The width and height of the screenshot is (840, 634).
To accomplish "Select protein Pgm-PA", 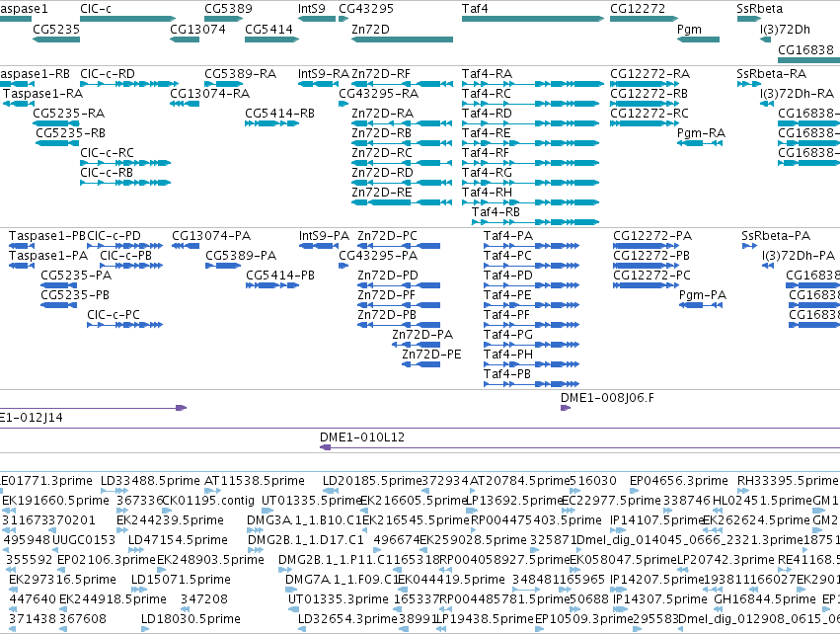I will click(701, 305).
